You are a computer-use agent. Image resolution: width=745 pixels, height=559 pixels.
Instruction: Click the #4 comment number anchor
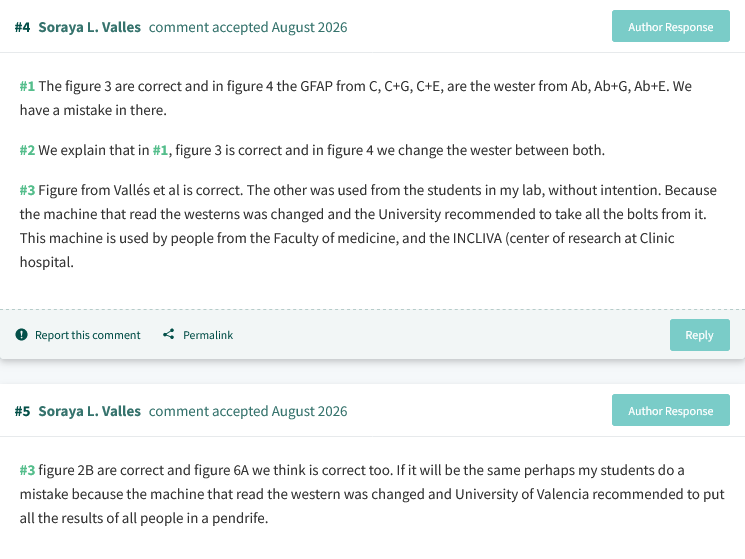[x=22, y=27]
